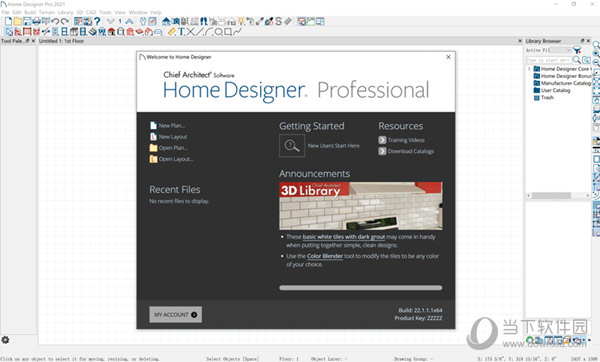Screen dimensions: 600x362
Task: Open the Window menu
Action: click(138, 12)
